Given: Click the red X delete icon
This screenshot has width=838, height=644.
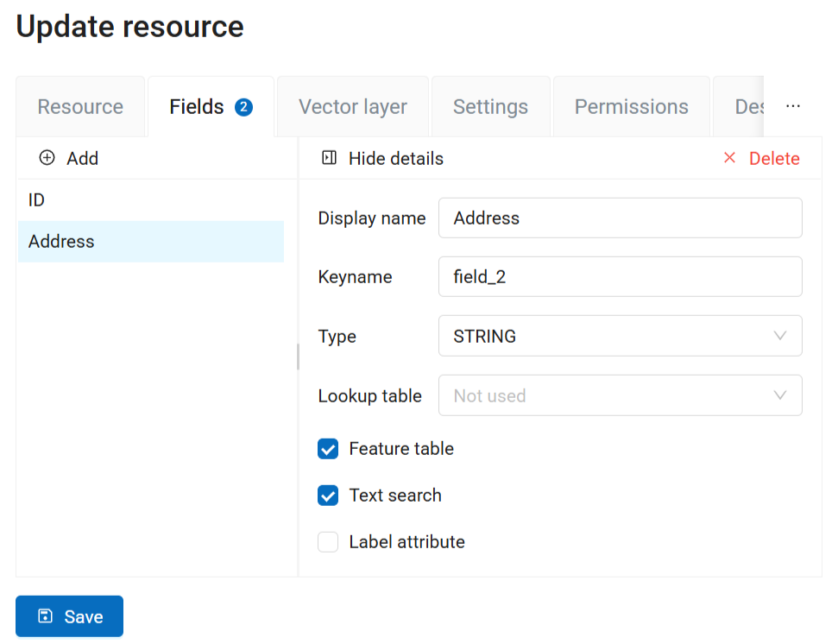Looking at the screenshot, I should 729,158.
